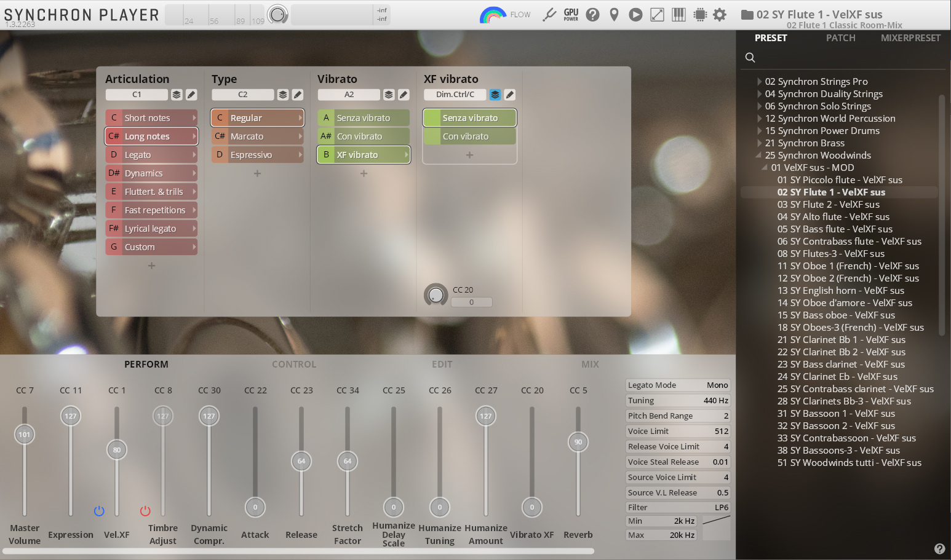Select the Short notes articulation

click(x=151, y=118)
